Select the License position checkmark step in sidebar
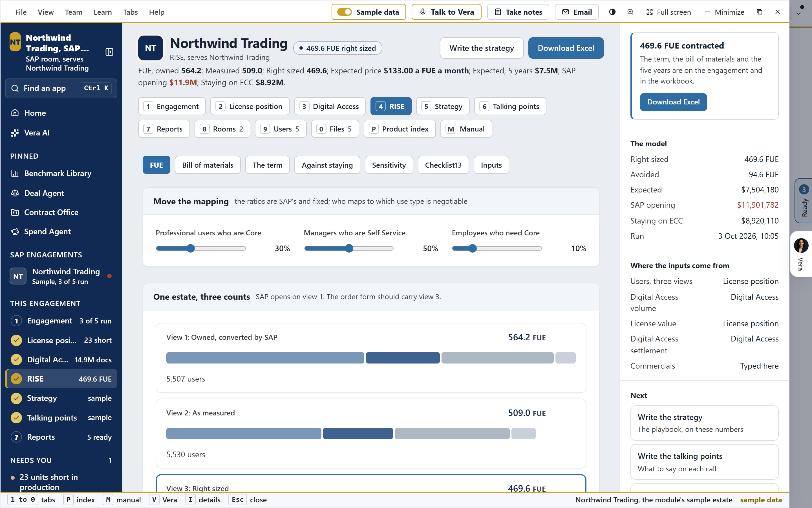This screenshot has width=812, height=508. tap(61, 340)
